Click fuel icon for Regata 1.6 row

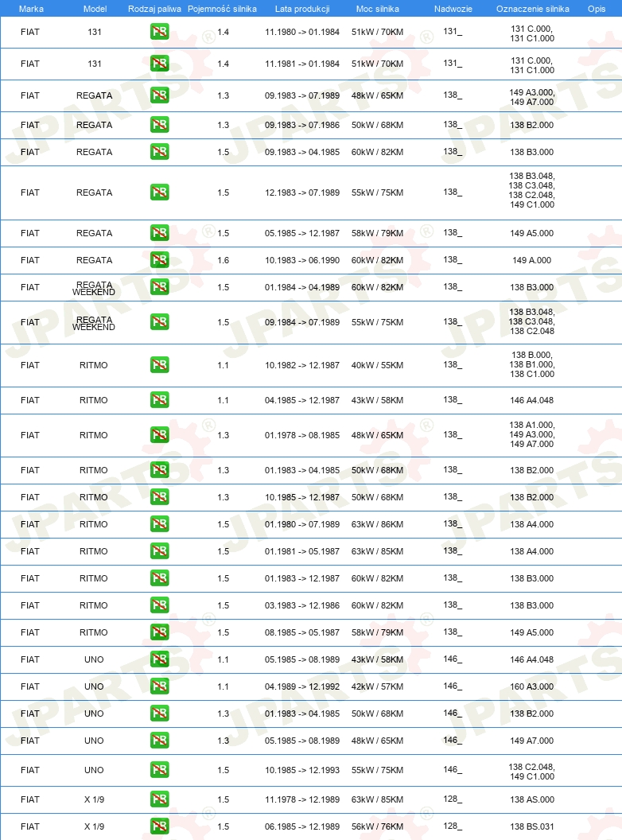(x=160, y=260)
